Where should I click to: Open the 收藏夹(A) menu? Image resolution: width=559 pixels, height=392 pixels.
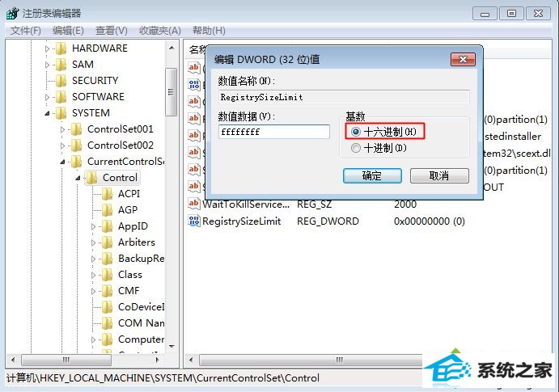click(160, 31)
